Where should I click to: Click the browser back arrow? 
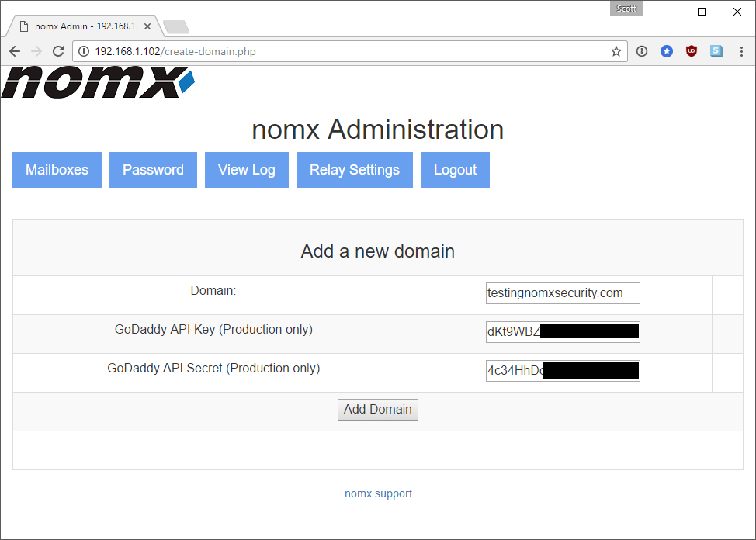pos(14,51)
